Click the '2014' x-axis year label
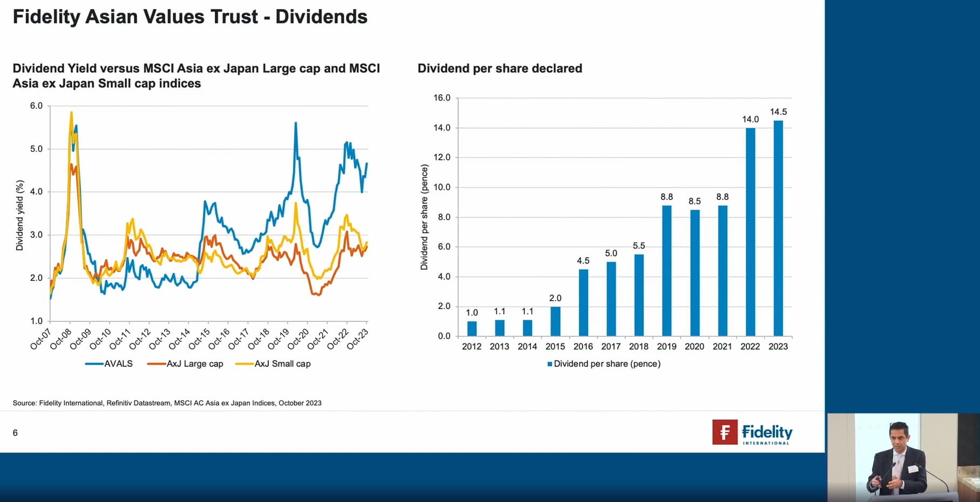 tap(527, 346)
